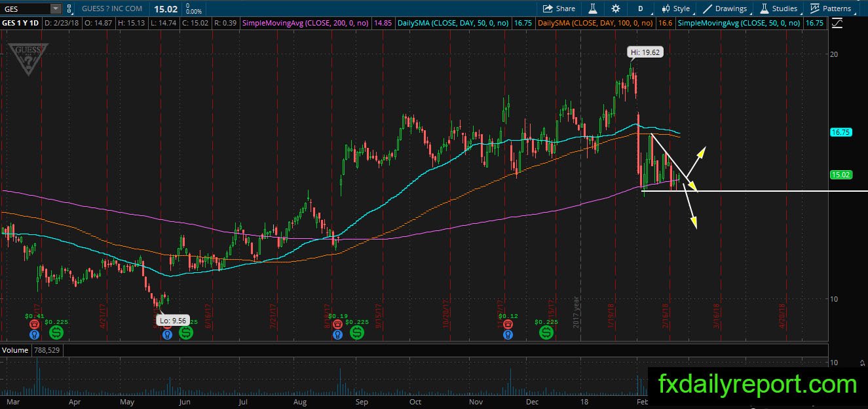The height and width of the screenshot is (409, 868).
Task: Click the volume value 788,529
Action: click(x=46, y=350)
